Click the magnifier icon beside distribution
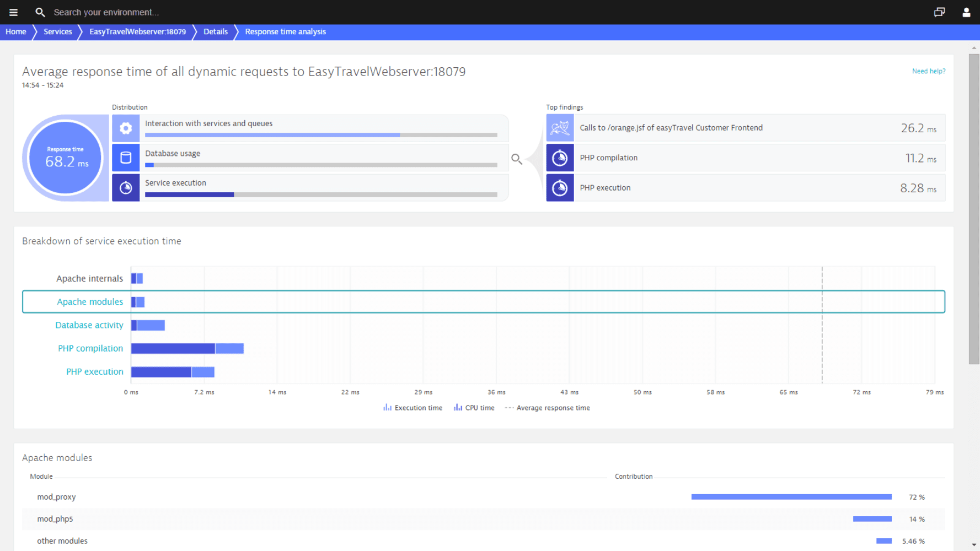This screenshot has height=551, width=980. coord(516,159)
